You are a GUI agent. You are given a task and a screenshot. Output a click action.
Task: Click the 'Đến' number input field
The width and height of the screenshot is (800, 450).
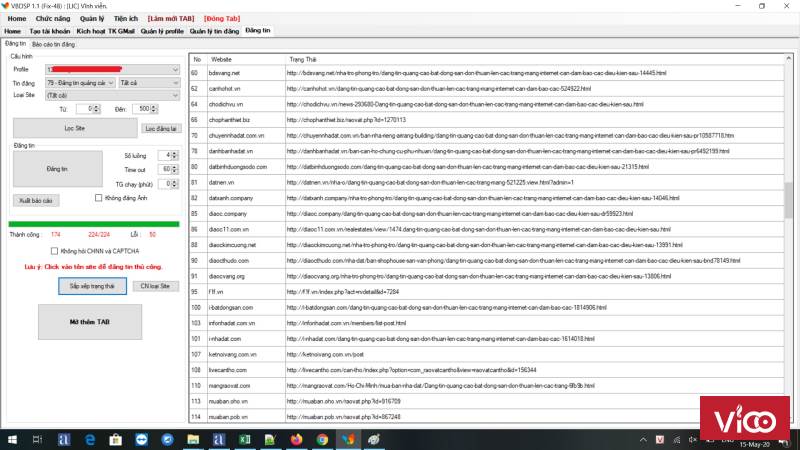pos(142,108)
